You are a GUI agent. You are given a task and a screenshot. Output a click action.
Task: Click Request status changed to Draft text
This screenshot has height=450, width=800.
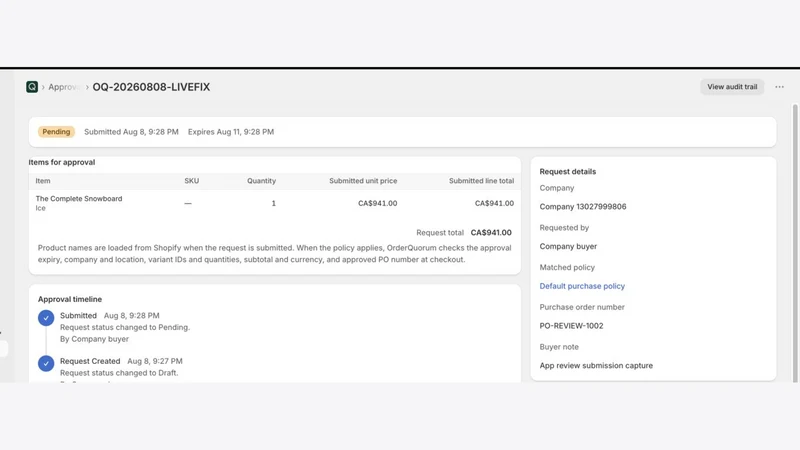coord(119,373)
